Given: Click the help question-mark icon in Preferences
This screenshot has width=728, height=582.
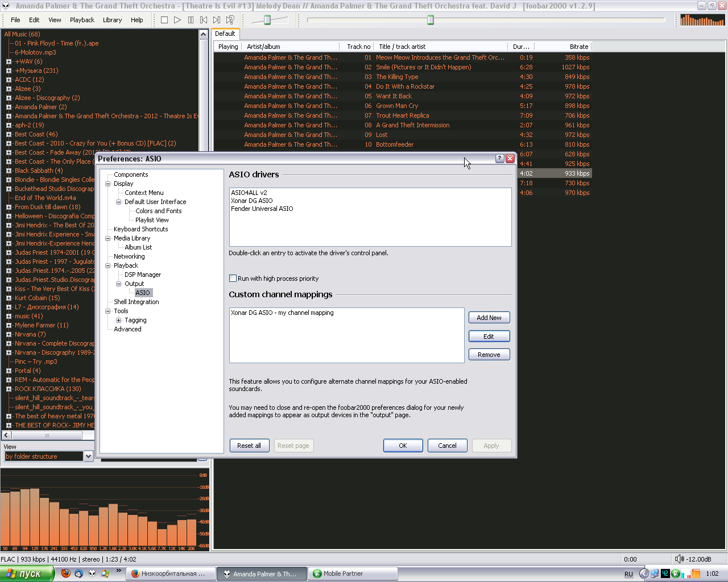Looking at the screenshot, I should coord(500,159).
